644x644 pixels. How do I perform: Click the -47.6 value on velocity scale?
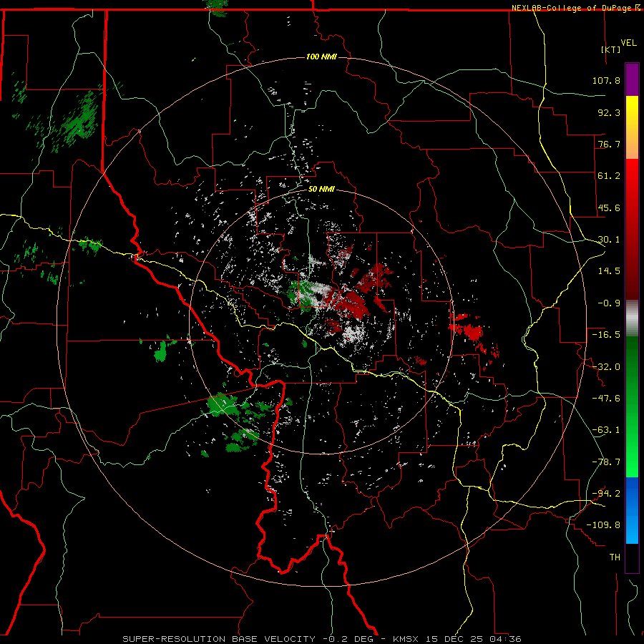click(x=606, y=399)
